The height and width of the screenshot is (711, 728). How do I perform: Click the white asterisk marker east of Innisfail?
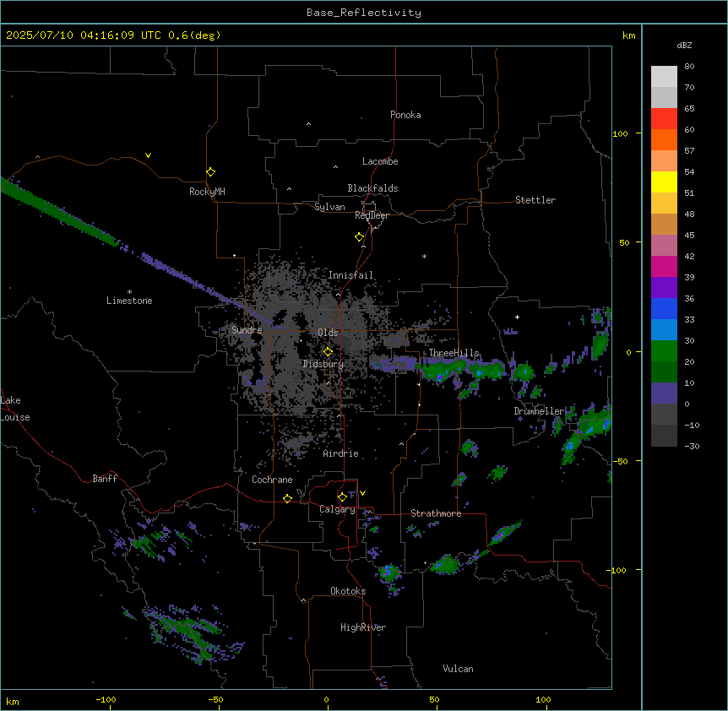424,256
